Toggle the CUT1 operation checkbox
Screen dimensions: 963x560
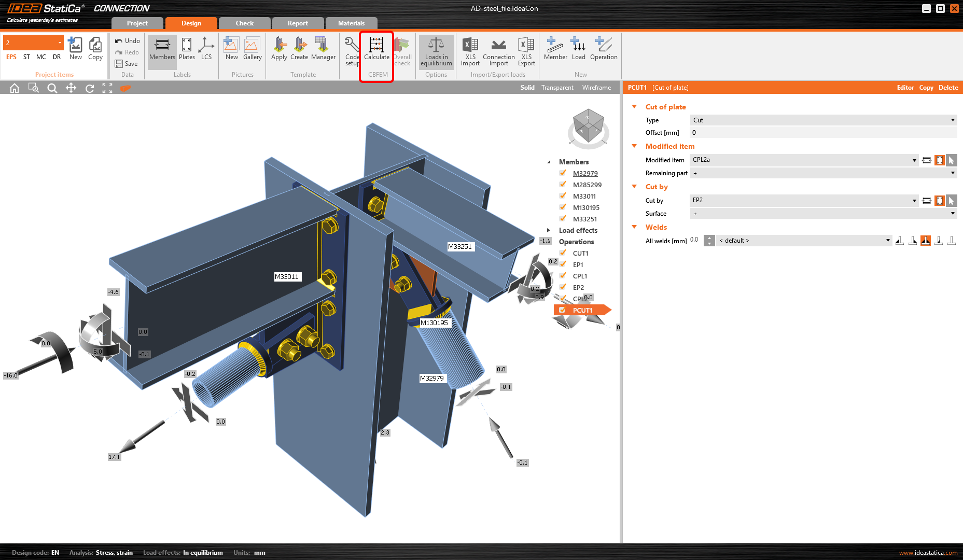coord(563,253)
